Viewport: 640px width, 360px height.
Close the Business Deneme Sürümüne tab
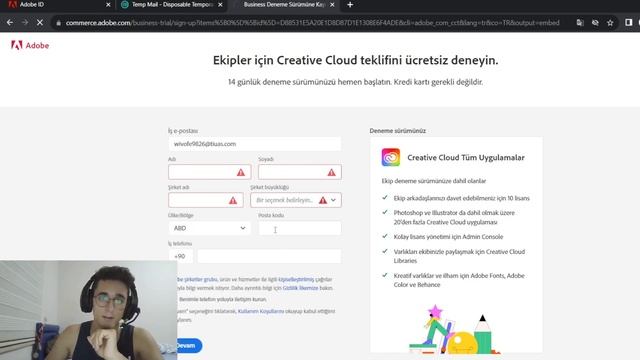[x=332, y=5]
